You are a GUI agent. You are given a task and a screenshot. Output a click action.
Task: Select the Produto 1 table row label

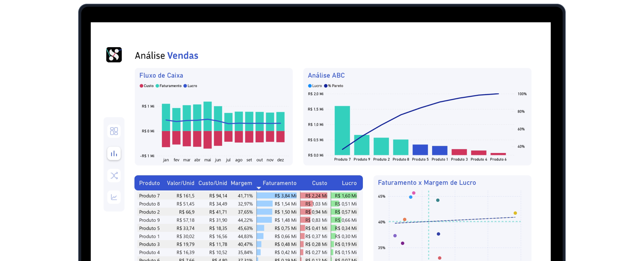149,236
